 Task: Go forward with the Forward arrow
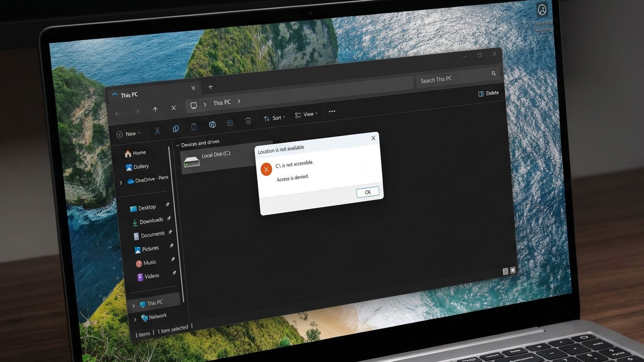136,112
